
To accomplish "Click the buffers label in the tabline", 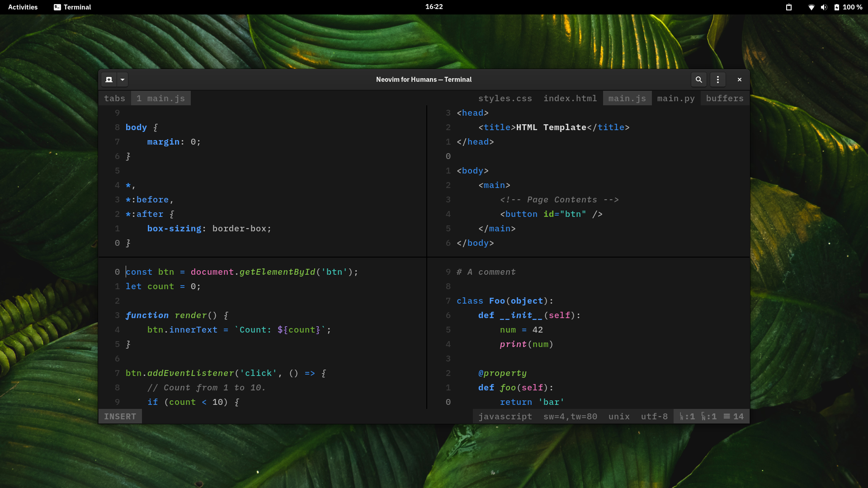I will 725,99.
